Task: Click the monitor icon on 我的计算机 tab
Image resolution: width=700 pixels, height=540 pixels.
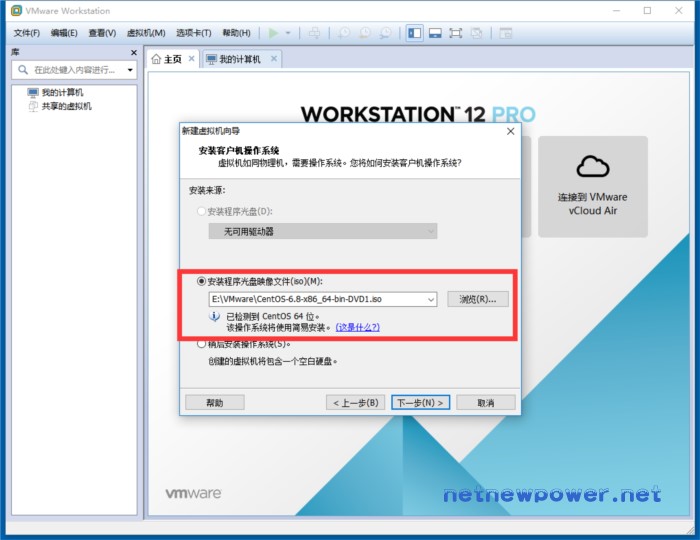Action: (x=212, y=59)
